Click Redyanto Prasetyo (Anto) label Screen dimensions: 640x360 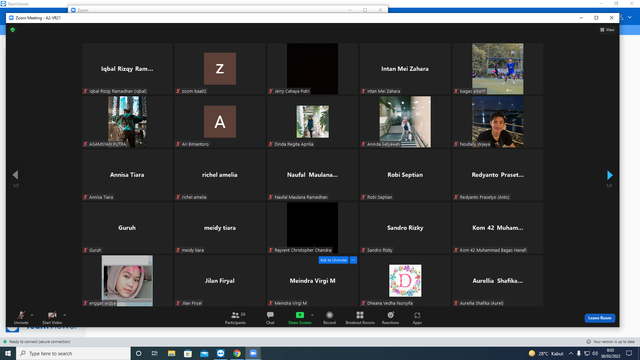click(x=484, y=197)
